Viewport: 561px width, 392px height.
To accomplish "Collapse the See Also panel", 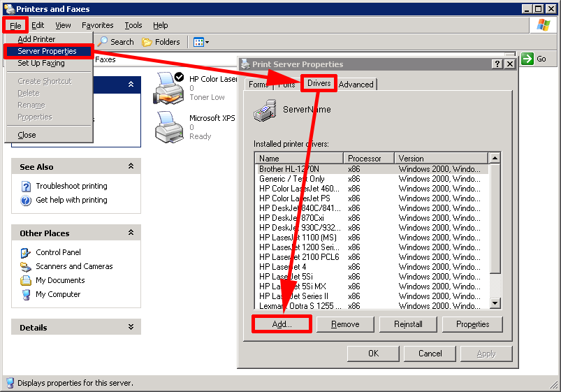I will pos(131,166).
